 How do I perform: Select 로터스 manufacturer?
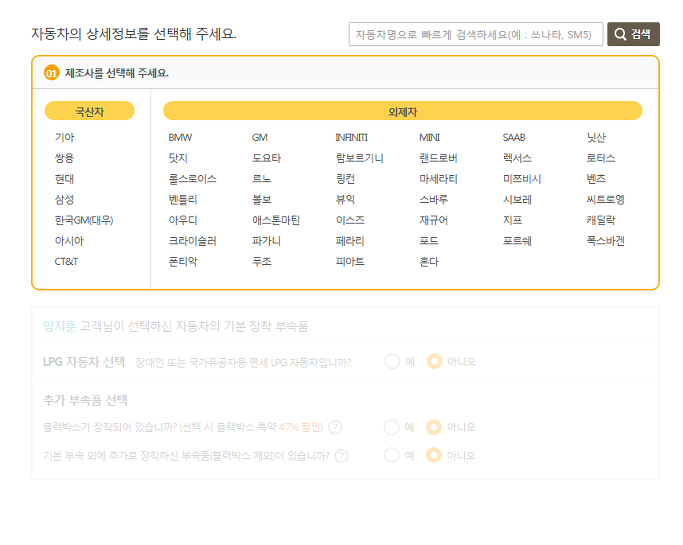click(x=601, y=158)
